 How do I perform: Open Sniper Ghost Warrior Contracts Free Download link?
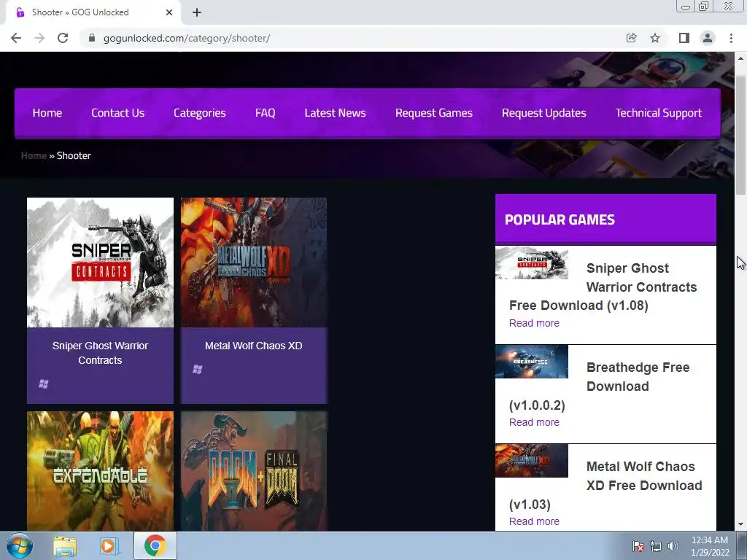(x=603, y=287)
